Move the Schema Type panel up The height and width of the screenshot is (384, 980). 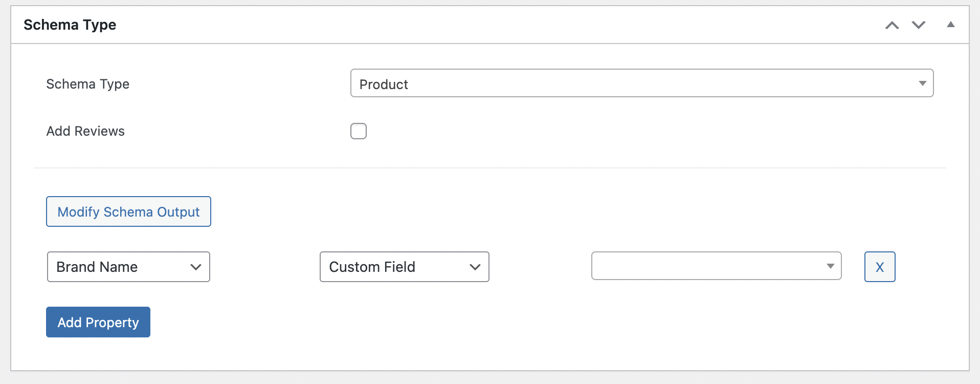click(x=892, y=25)
